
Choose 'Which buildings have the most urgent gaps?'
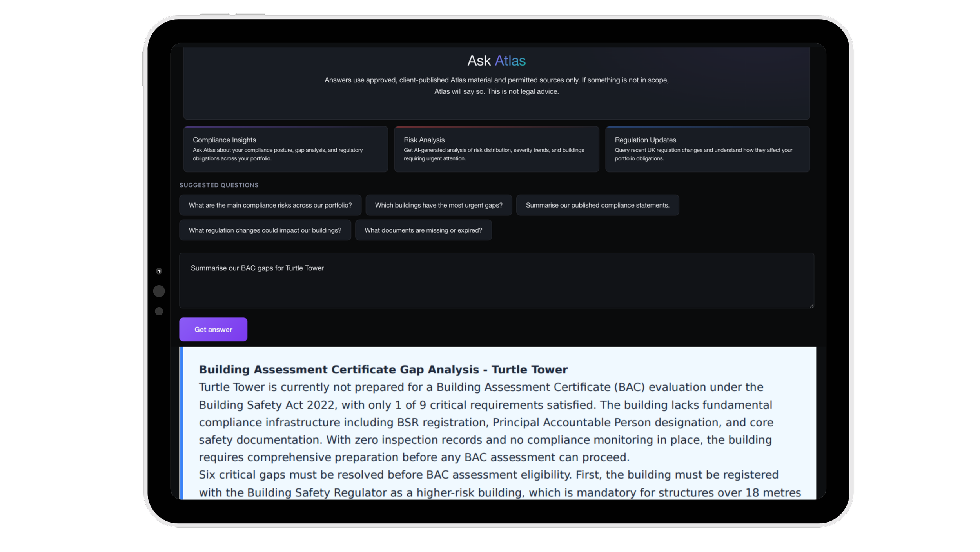click(438, 205)
